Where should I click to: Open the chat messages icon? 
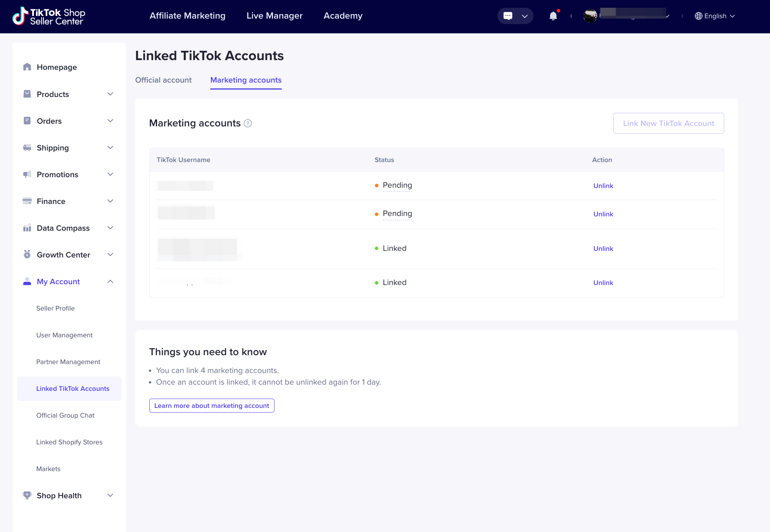pos(508,16)
